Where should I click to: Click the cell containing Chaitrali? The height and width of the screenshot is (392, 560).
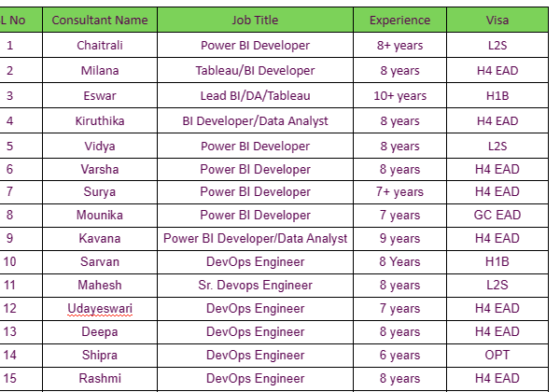(100, 45)
